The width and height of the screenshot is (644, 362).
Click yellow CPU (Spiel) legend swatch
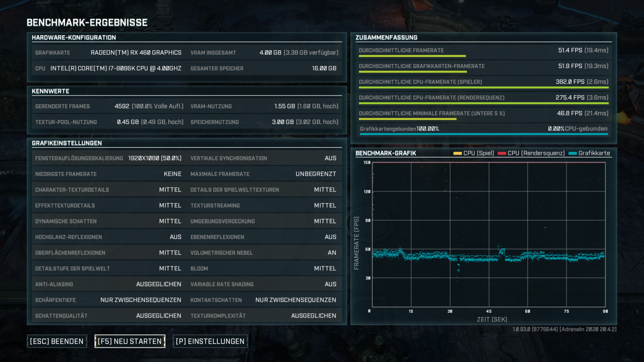pos(457,154)
